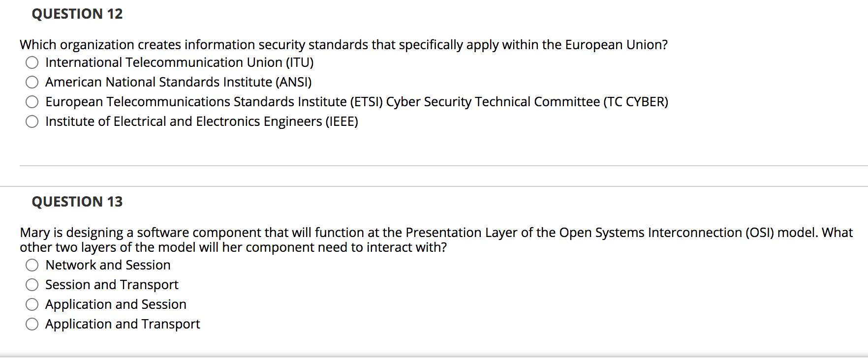Select the Application and Transport option
This screenshot has height=358, width=868.
click(x=31, y=324)
